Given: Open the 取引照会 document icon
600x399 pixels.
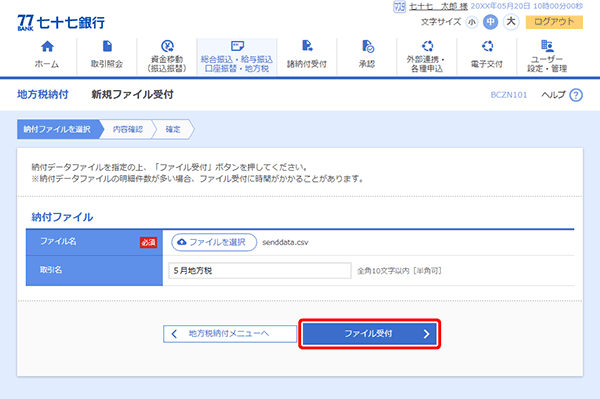Looking at the screenshot, I should [x=108, y=46].
